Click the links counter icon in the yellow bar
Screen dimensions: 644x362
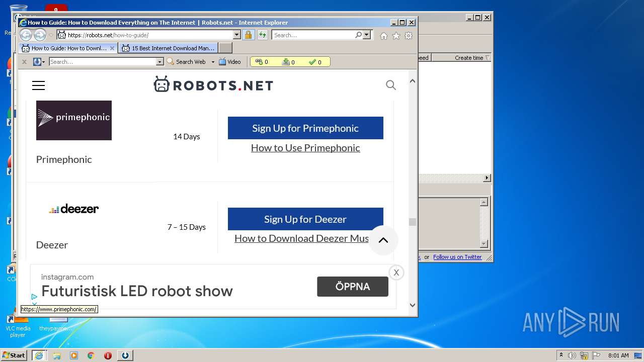(x=259, y=62)
